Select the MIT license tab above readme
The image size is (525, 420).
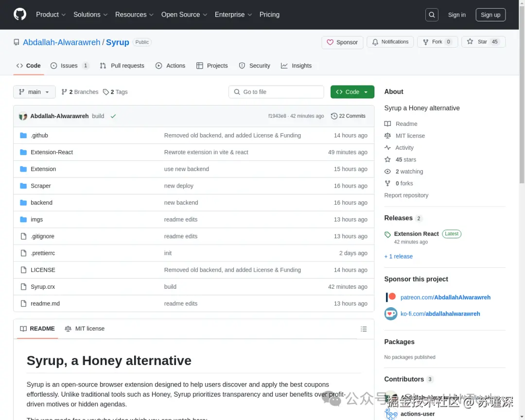point(85,329)
